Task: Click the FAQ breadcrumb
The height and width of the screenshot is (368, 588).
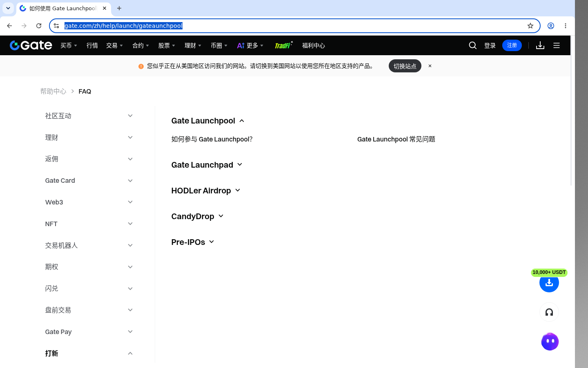Action: (x=85, y=91)
